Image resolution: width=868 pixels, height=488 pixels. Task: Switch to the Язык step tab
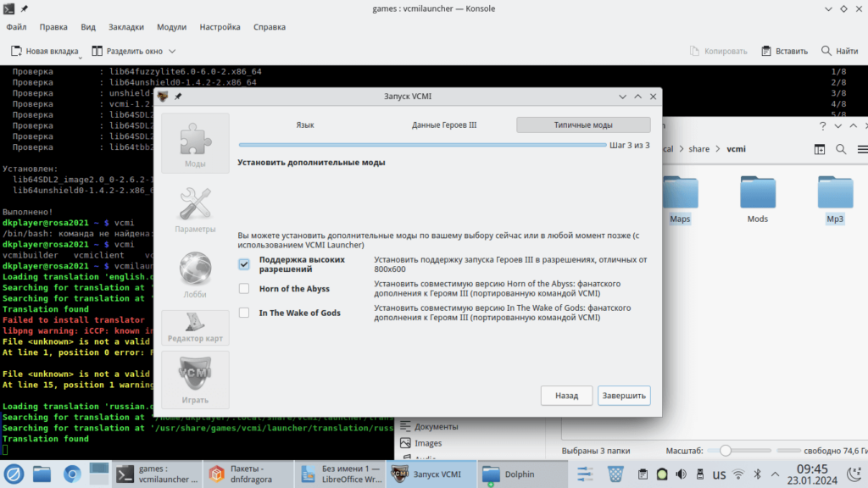coord(305,125)
